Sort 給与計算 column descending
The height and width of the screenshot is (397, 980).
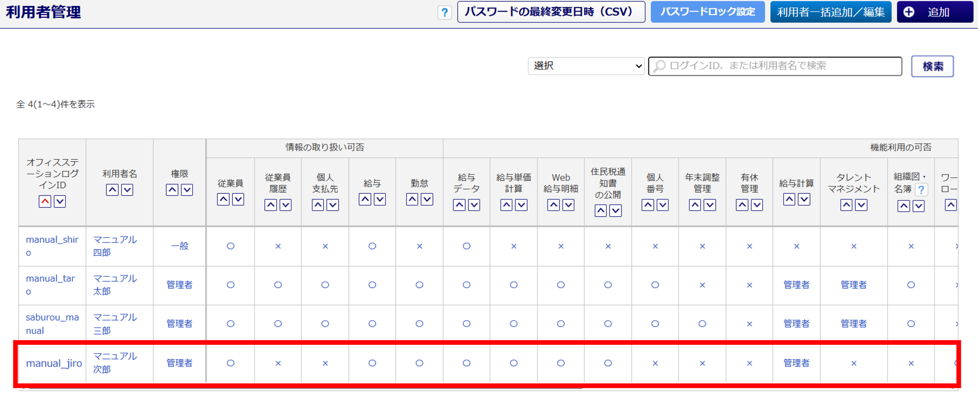tap(804, 199)
